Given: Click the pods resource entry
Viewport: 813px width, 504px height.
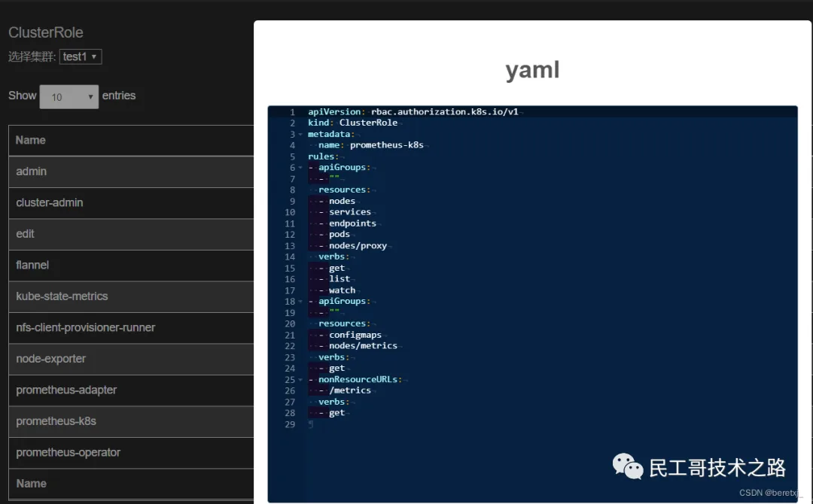Looking at the screenshot, I should pos(339,235).
